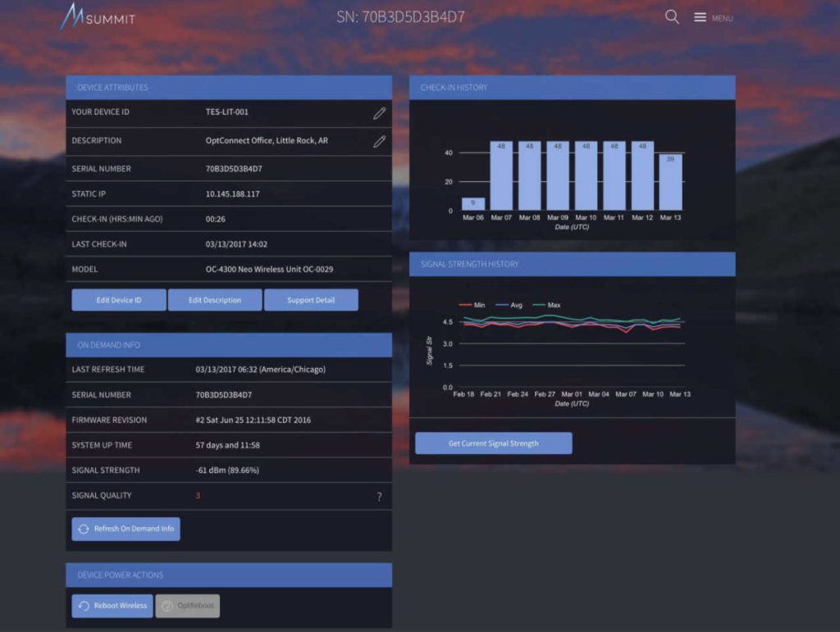The image size is (840, 632).
Task: Toggle the Min series in the legend
Action: (x=472, y=305)
